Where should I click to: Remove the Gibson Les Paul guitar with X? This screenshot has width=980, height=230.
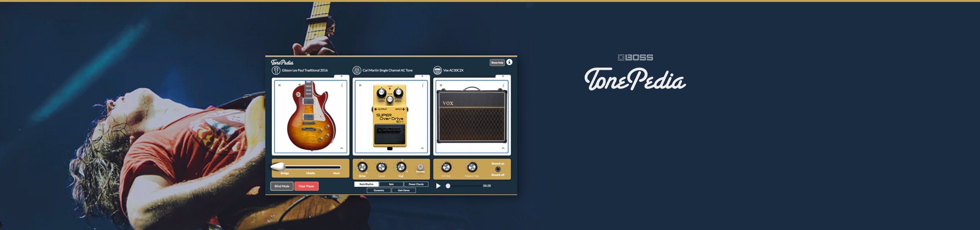click(x=279, y=85)
